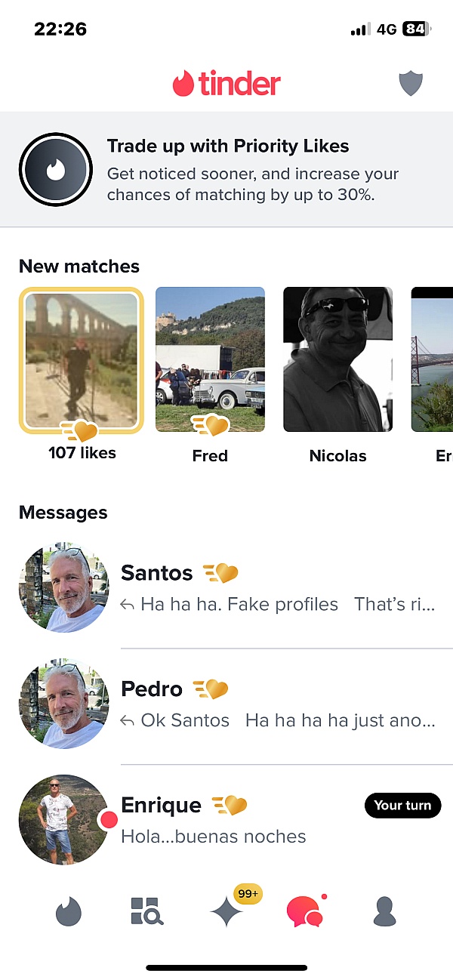
Task: Open the Explore search icon in bottom bar
Action: point(146,911)
